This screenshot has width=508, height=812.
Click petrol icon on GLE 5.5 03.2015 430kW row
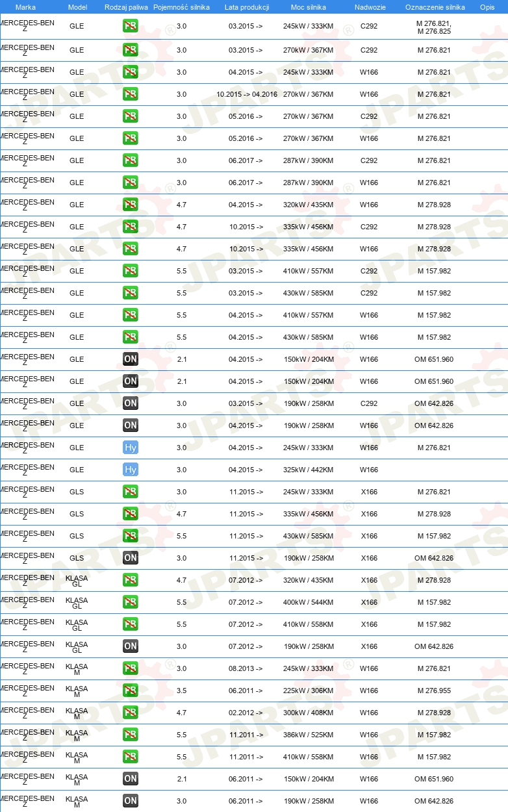pyautogui.click(x=131, y=293)
